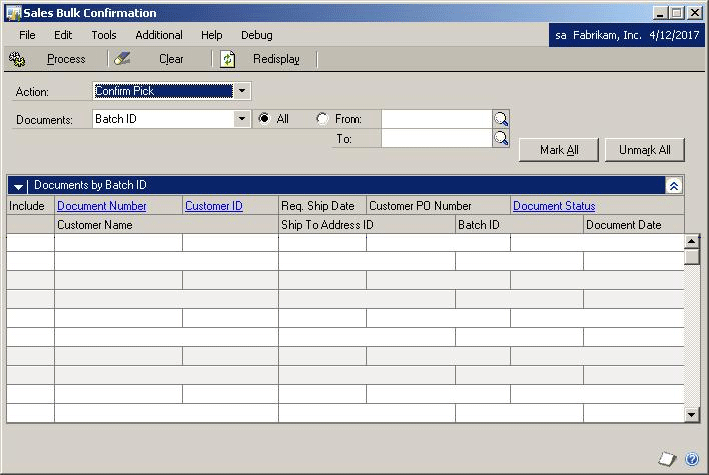This screenshot has width=709, height=475.
Task: Click the Redisplay refresh icon
Action: 227,59
